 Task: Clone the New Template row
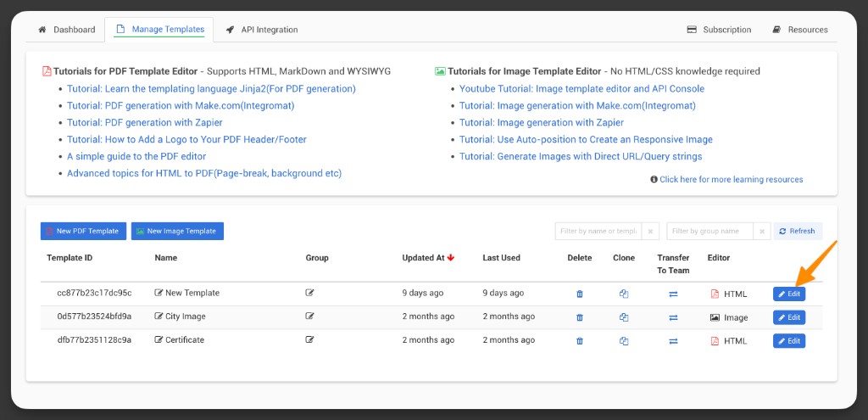(624, 294)
